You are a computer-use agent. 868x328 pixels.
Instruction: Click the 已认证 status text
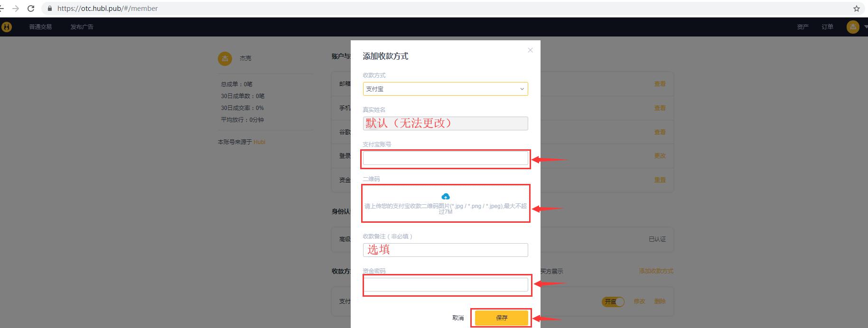click(x=657, y=239)
